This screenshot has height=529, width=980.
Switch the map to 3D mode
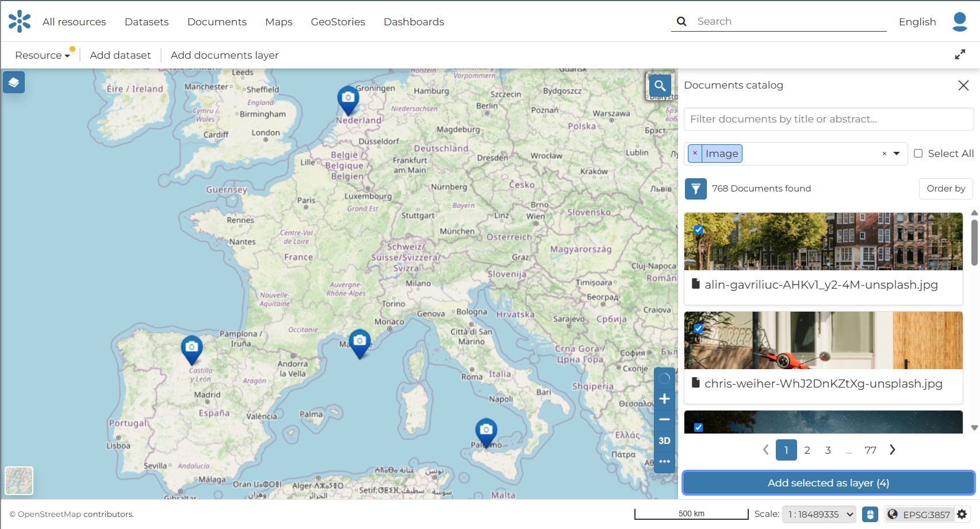[x=664, y=441]
